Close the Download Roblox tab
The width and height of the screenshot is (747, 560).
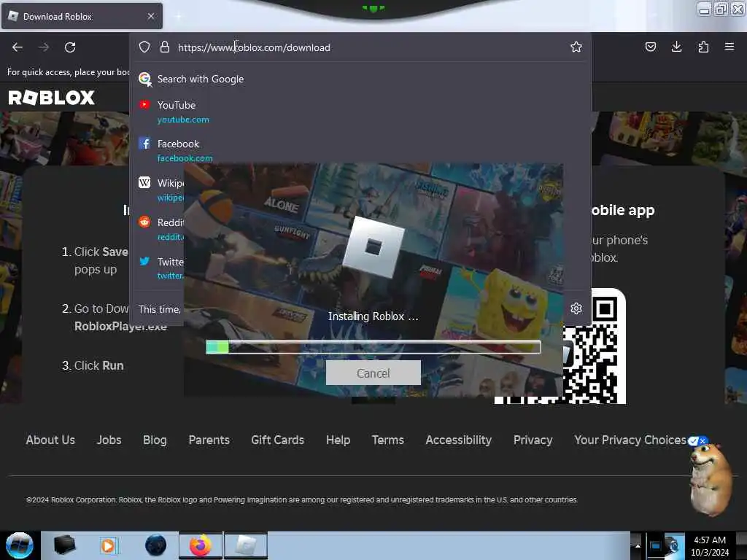[x=151, y=16]
